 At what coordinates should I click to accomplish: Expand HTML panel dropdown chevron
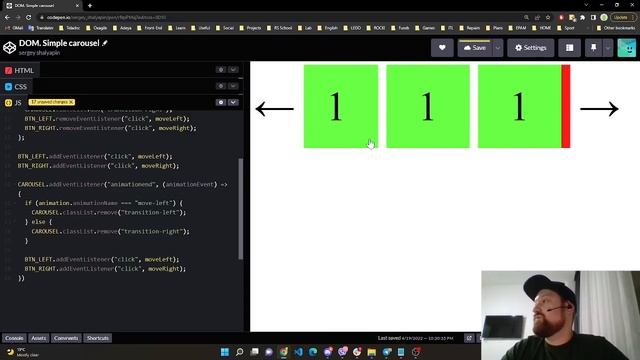(x=233, y=70)
